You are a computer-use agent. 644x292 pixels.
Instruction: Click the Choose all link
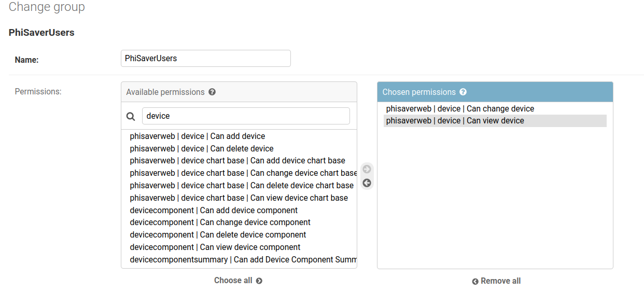pos(239,281)
